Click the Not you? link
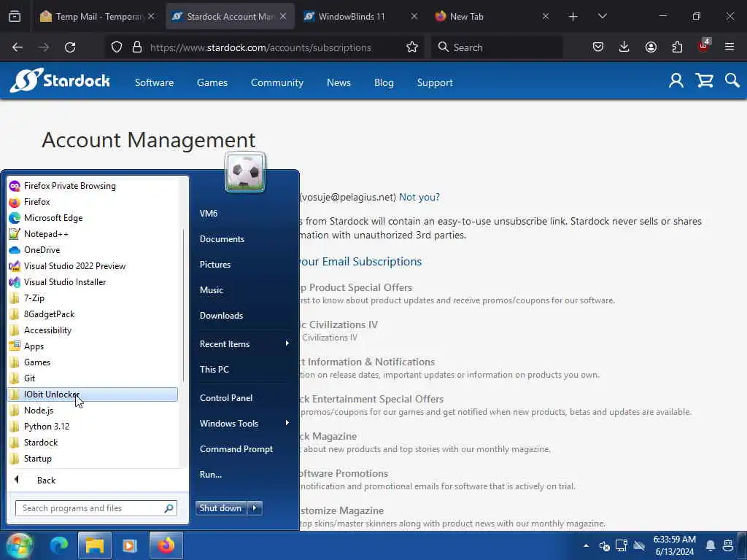Viewport: 747px width, 560px height. pos(419,197)
